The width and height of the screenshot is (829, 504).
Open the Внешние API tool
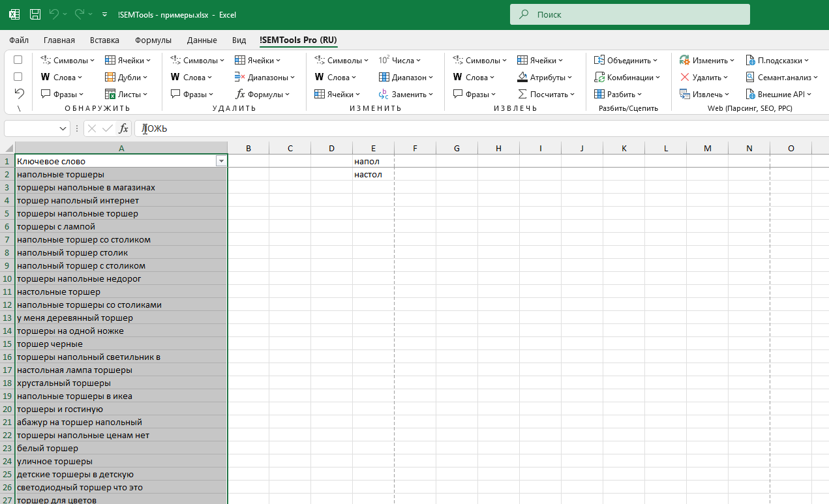point(778,94)
